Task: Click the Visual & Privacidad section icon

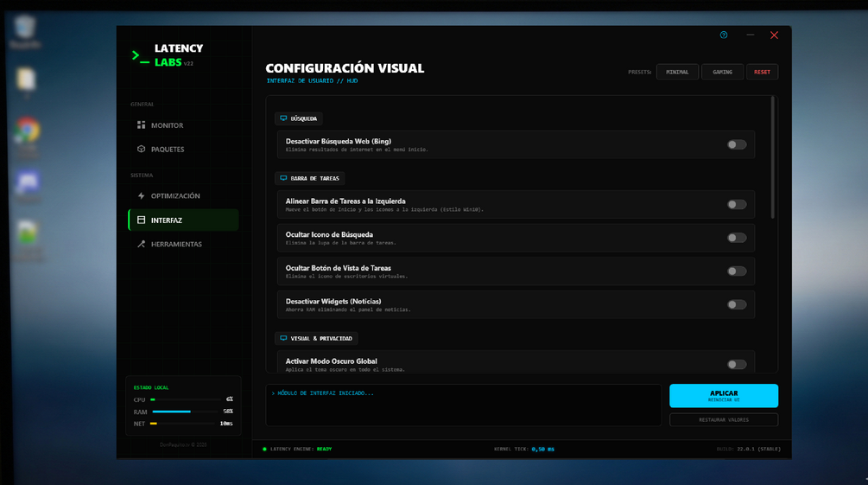Action: (283, 338)
